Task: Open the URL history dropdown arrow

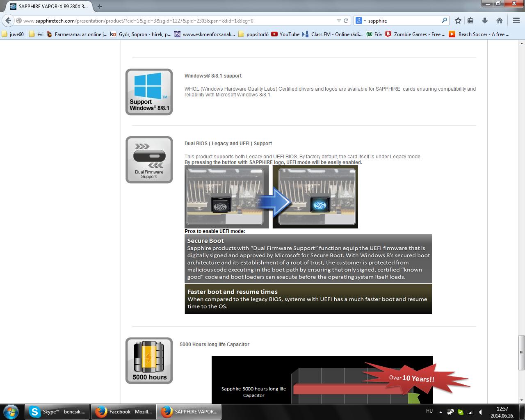Action: (x=339, y=21)
